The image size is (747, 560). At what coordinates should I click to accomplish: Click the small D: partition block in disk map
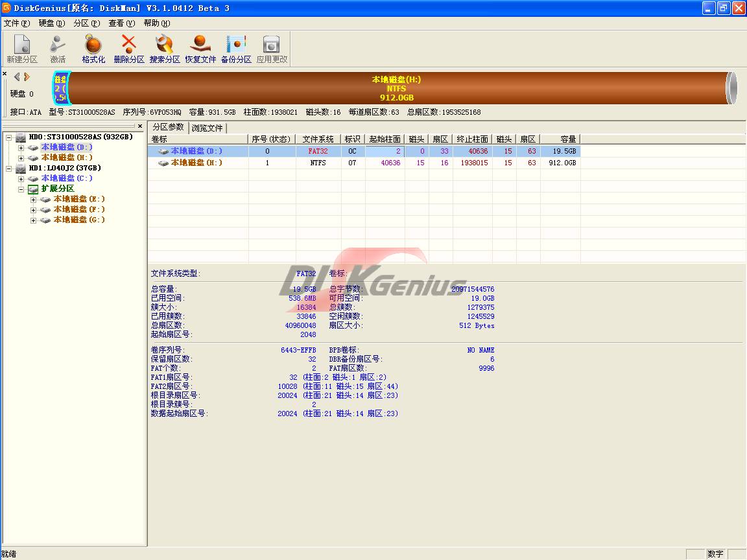click(61, 88)
